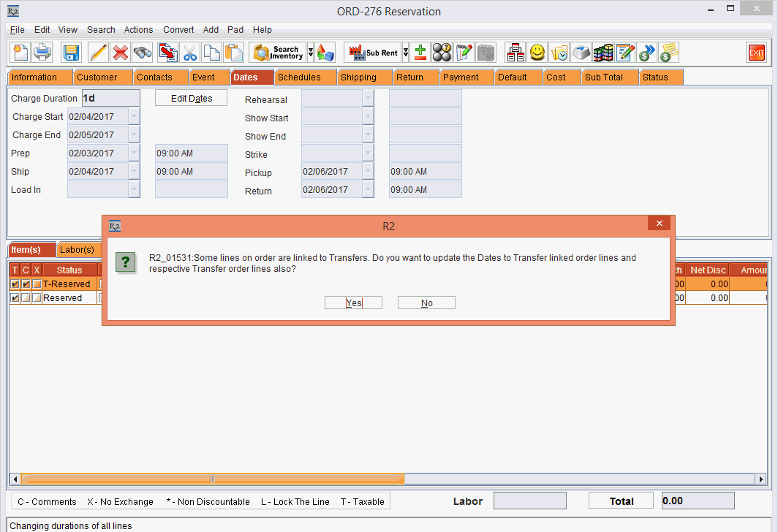Screen dimensions: 778x532
Task: Expand the Sub Rent dropdown arrow
Action: 406,53
